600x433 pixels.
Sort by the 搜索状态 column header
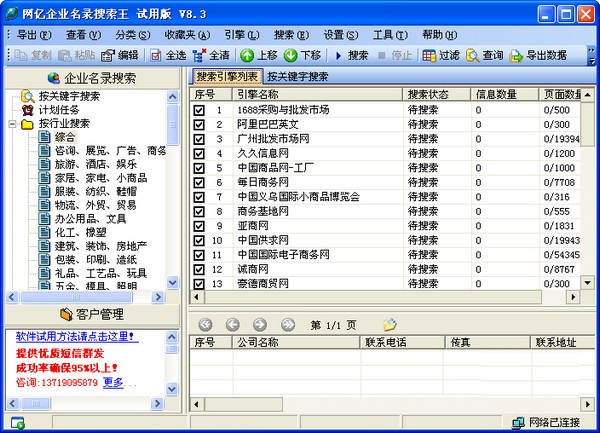point(436,94)
